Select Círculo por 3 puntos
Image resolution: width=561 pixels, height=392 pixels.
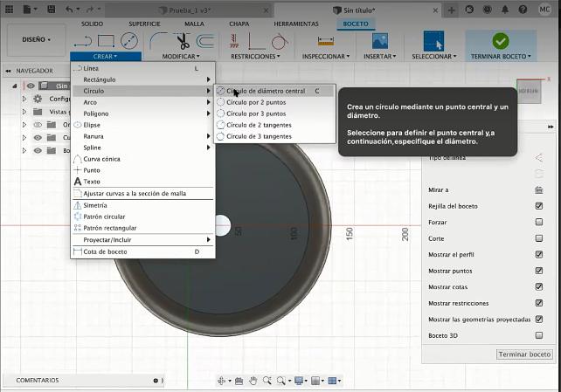pyautogui.click(x=255, y=113)
